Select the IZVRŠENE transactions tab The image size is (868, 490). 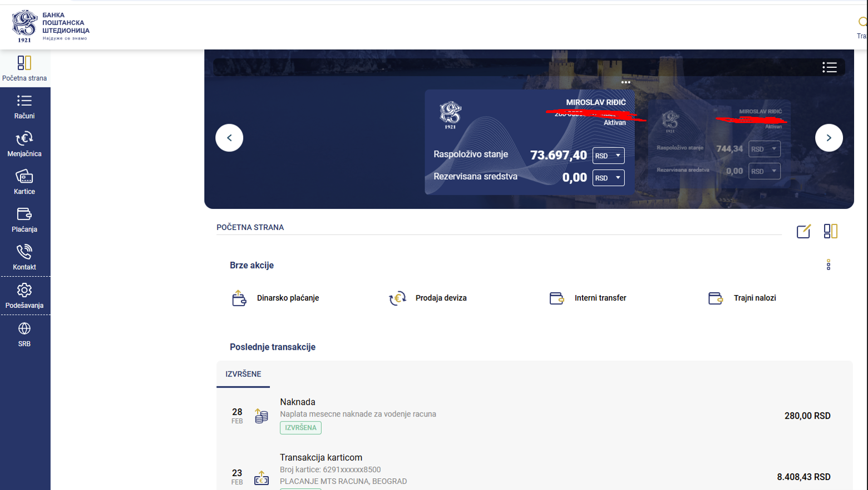243,374
